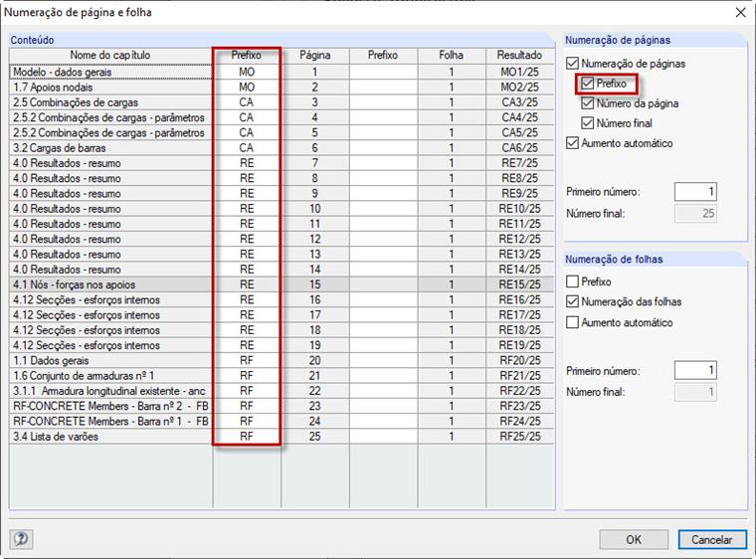Click prefix cell MO for Modelo row

click(247, 72)
